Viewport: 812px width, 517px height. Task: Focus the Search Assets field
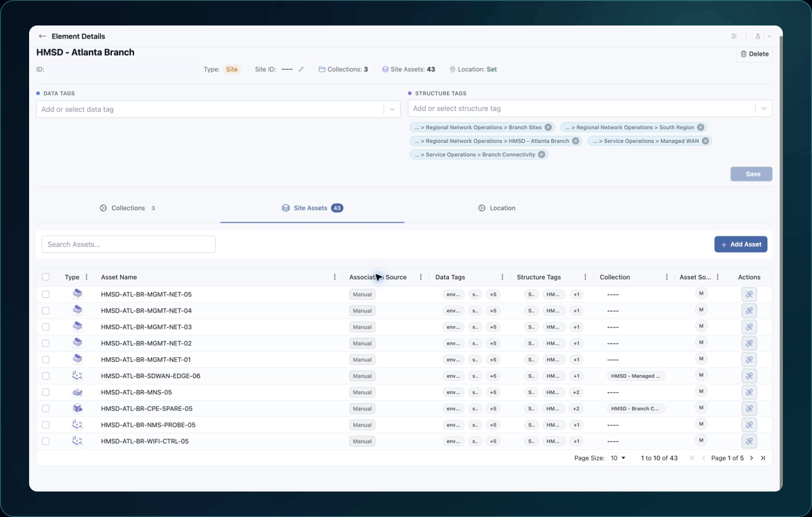click(128, 244)
